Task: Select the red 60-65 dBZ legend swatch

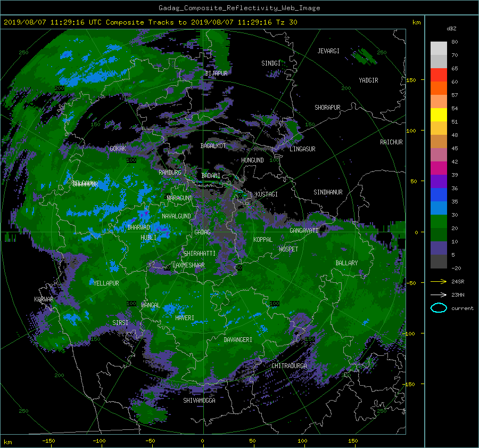Action: [x=439, y=75]
